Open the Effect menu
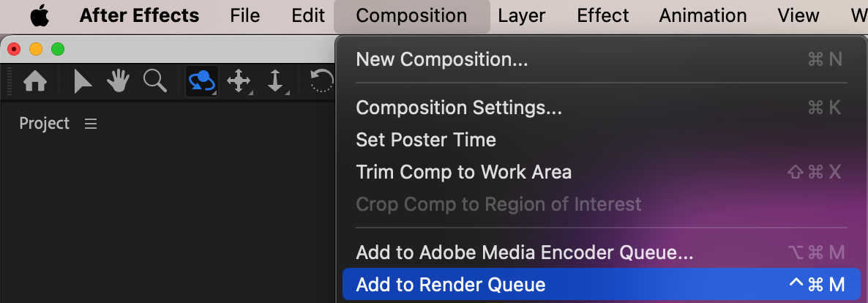 point(602,15)
